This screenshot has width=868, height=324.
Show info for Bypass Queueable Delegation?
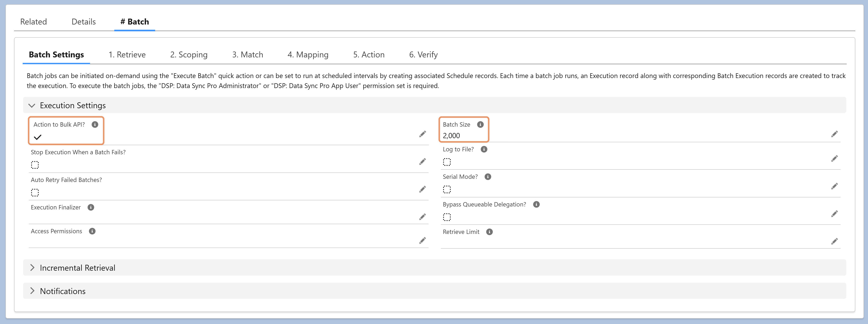click(536, 204)
